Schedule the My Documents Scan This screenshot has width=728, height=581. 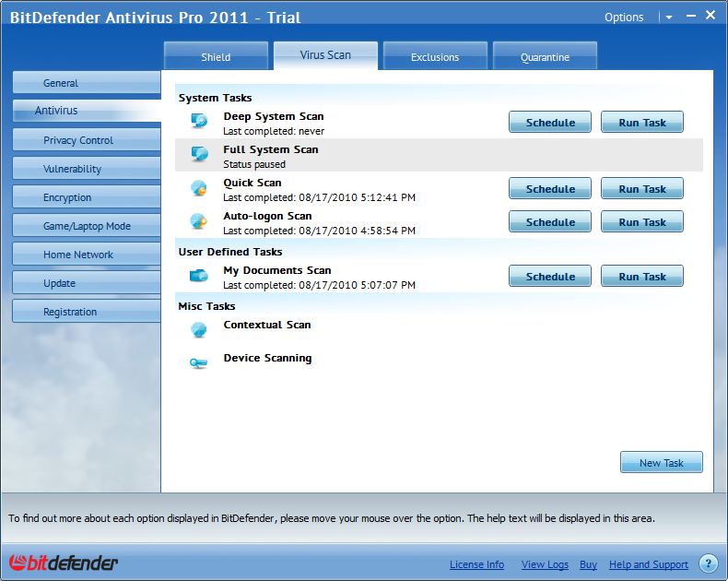550,276
